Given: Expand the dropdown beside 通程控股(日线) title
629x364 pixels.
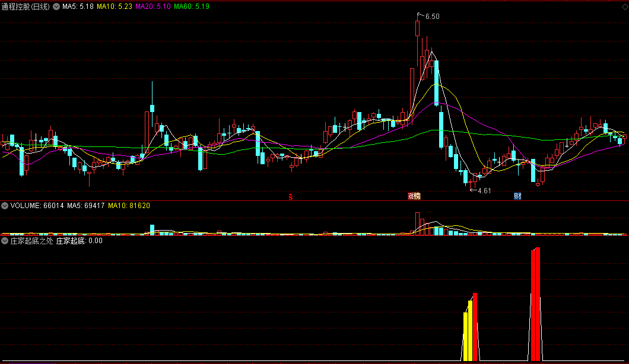Looking at the screenshot, I should pyautogui.click(x=56, y=7).
